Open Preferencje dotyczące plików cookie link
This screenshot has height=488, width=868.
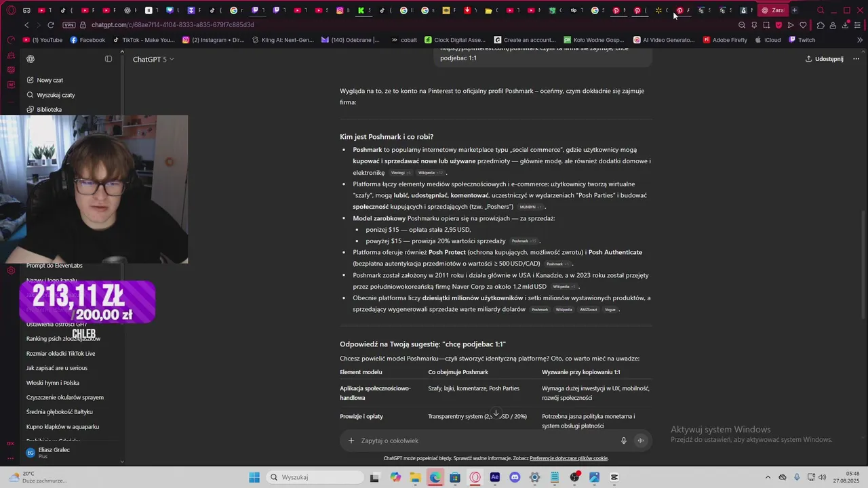click(x=568, y=458)
